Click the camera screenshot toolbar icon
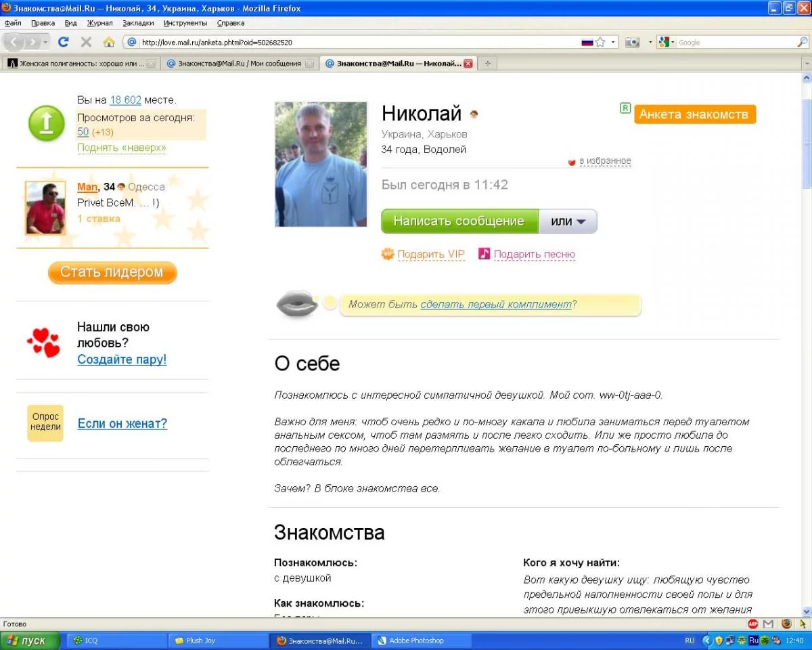Screen dimensions: 812x650 coord(632,42)
